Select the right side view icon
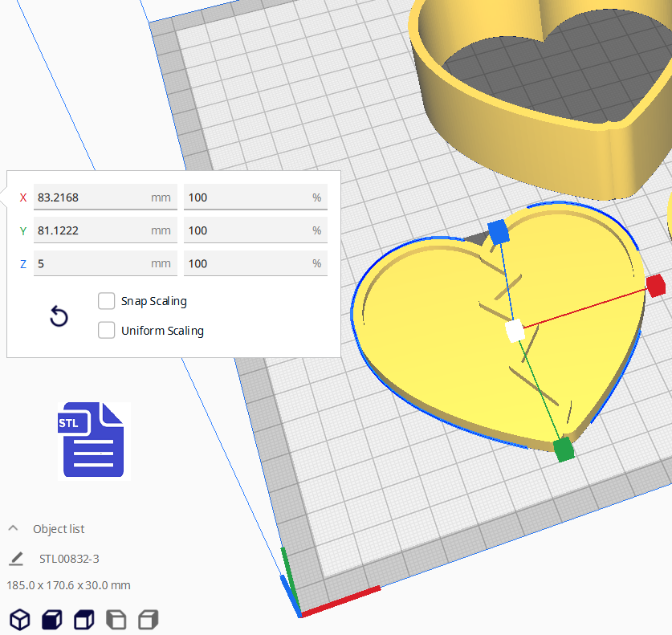This screenshot has width=672, height=635. pos(148,620)
